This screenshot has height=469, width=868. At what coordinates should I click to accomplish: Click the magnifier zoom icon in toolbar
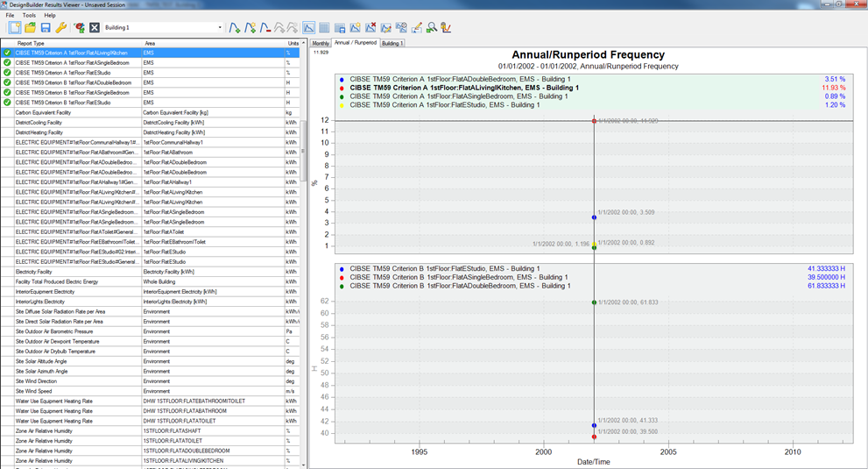(x=432, y=28)
